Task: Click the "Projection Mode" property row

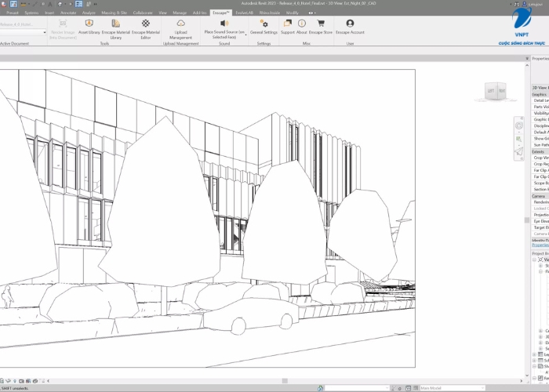Action: click(x=540, y=215)
